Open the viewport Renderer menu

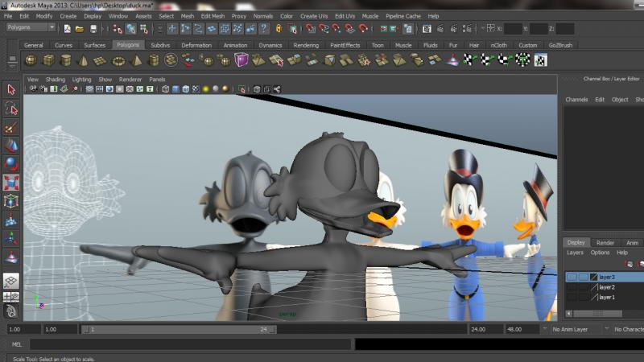[130, 79]
